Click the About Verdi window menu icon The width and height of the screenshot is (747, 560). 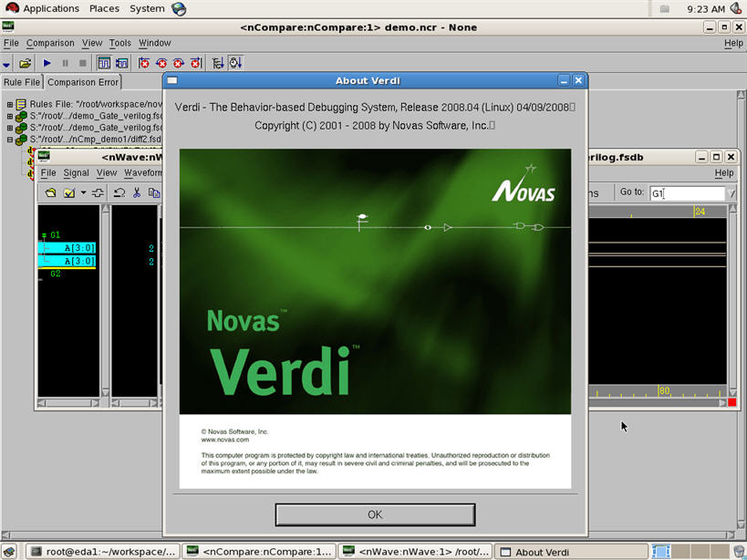(172, 80)
